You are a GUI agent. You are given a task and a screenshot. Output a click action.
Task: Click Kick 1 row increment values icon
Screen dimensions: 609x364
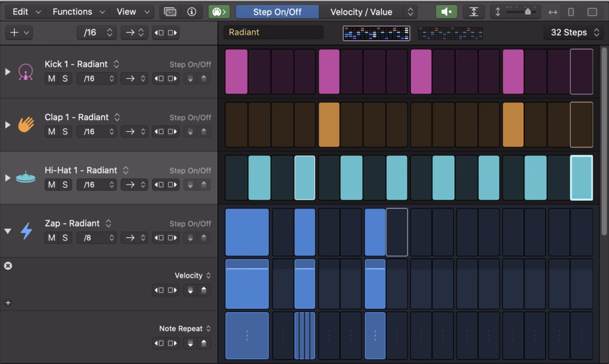204,79
